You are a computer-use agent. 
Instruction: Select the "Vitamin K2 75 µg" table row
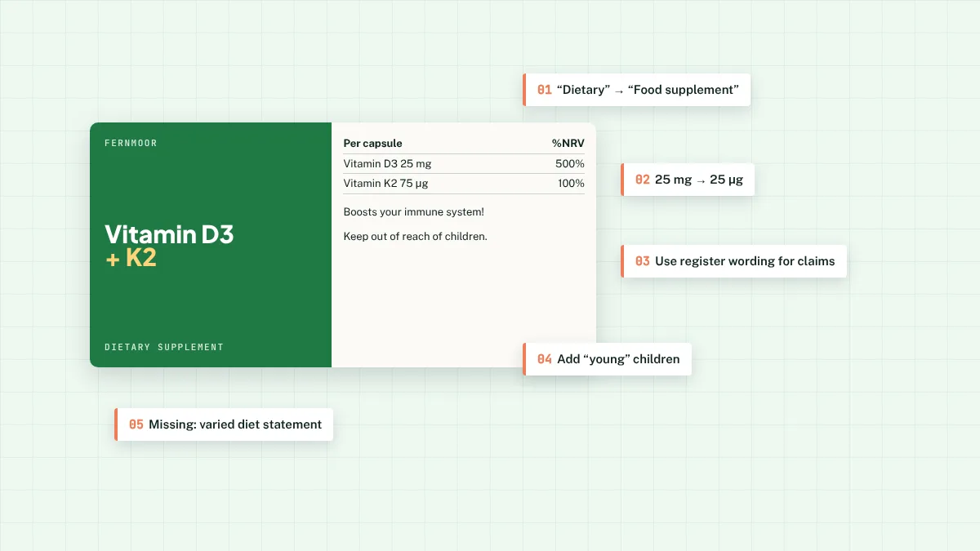464,184
